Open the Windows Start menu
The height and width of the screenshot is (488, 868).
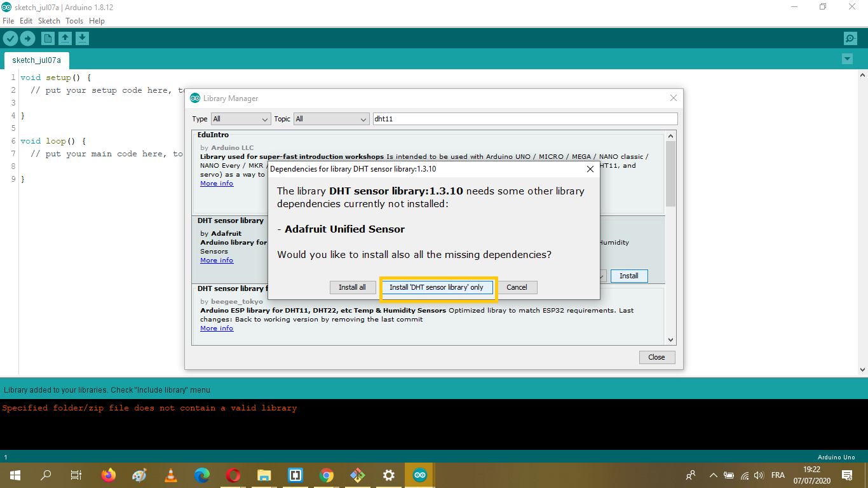[15, 475]
